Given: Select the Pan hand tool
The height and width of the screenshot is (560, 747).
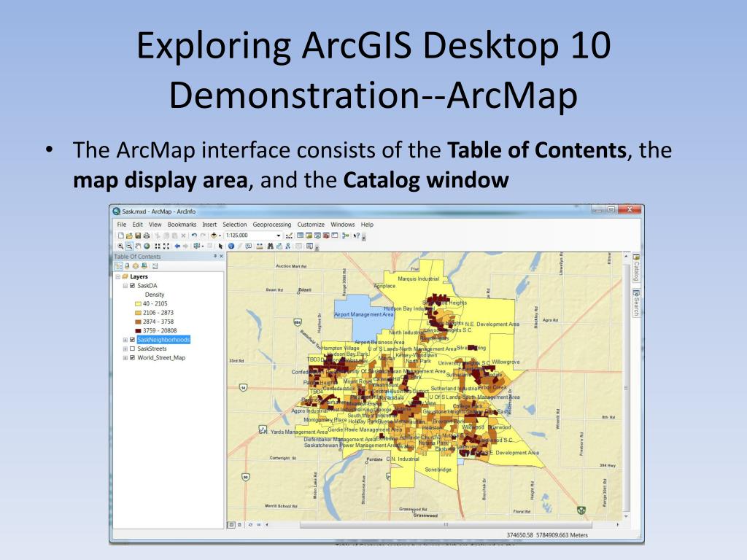Looking at the screenshot, I should coord(138,246).
